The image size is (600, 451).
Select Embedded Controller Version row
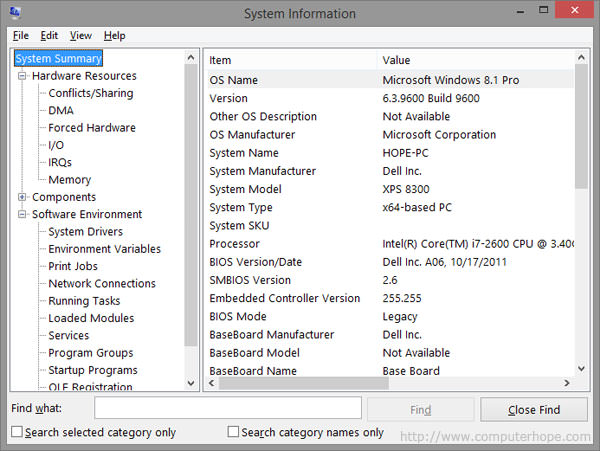[x=390, y=298]
